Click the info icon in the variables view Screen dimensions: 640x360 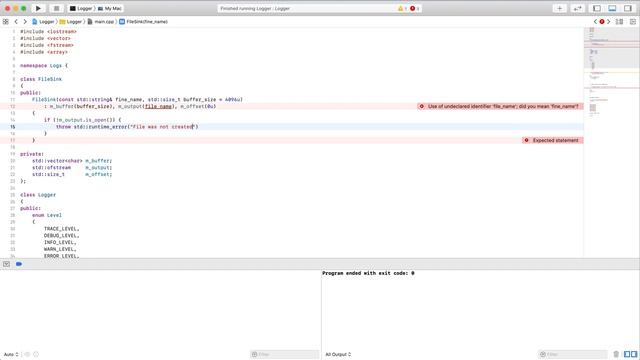[x=36, y=354]
